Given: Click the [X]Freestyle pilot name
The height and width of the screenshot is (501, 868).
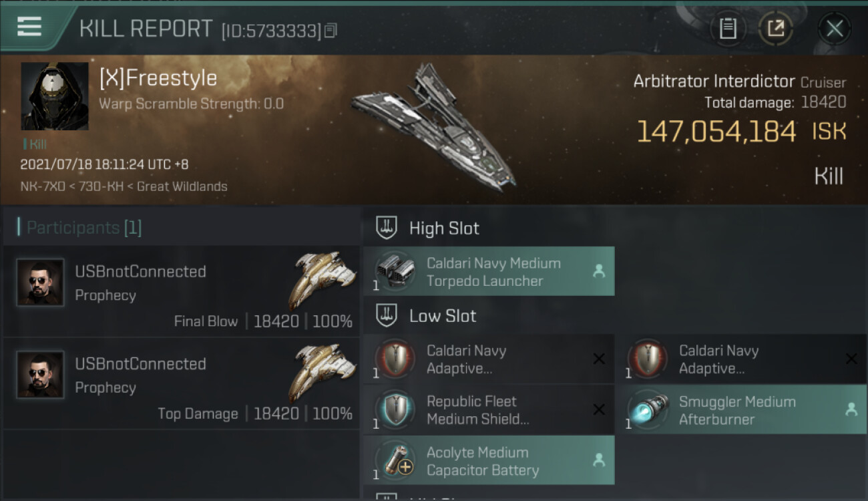Looking at the screenshot, I should (x=158, y=79).
